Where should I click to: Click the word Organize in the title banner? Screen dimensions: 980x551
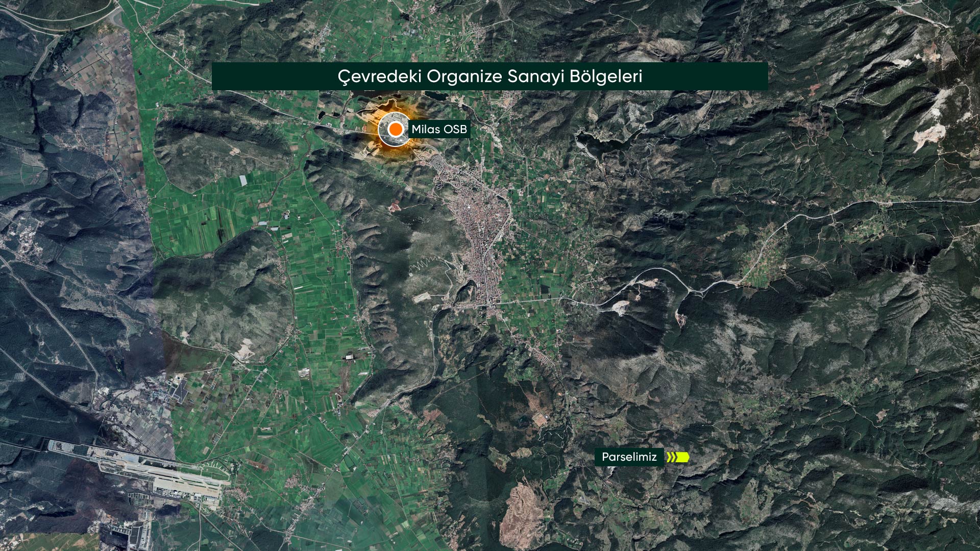tap(464, 77)
